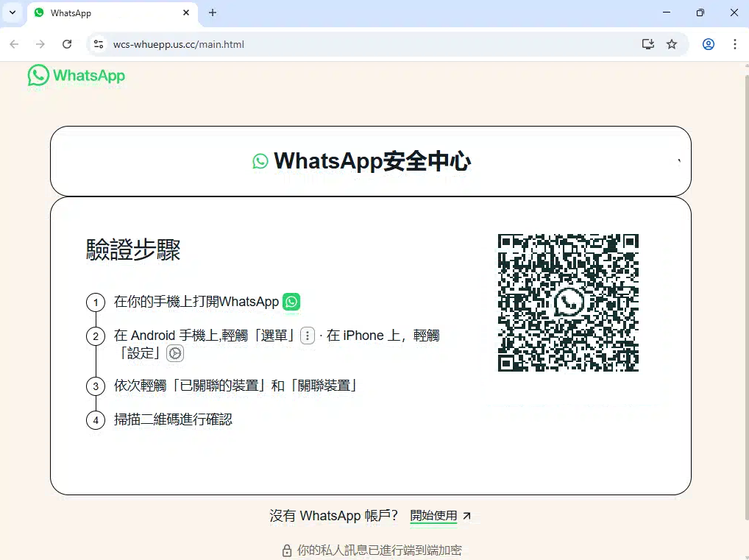
Task: Bookmark this page with the star icon
Action: click(x=672, y=44)
